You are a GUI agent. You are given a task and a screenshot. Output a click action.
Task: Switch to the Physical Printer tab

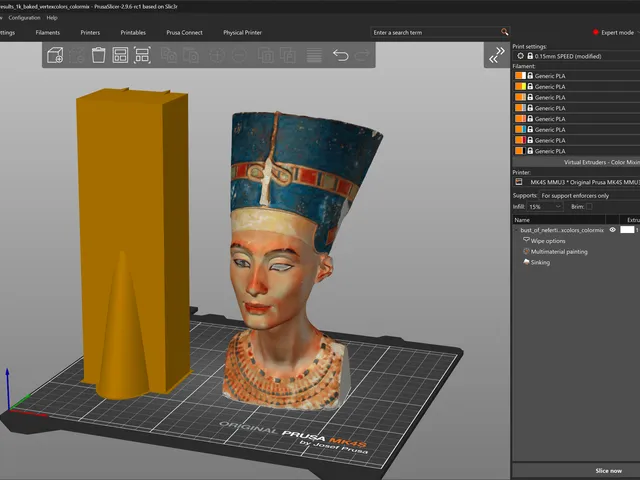242,32
